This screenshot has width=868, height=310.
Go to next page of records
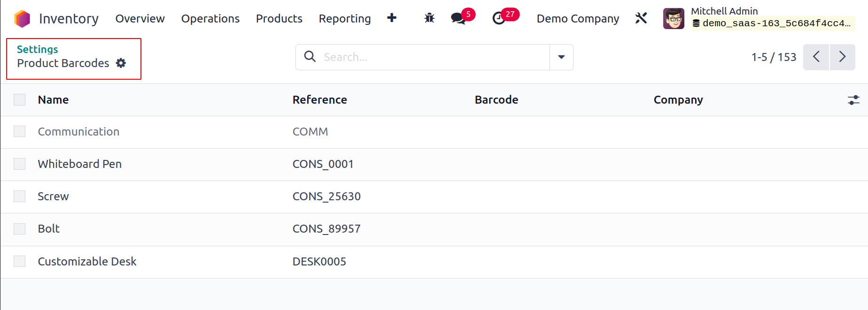(x=842, y=57)
